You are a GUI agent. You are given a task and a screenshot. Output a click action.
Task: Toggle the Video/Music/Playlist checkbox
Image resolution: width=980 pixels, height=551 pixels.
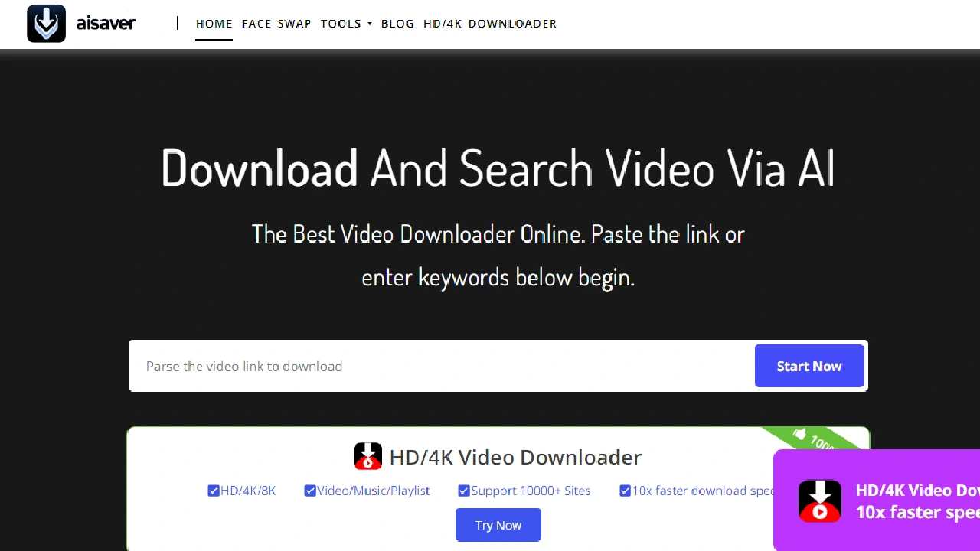click(310, 491)
